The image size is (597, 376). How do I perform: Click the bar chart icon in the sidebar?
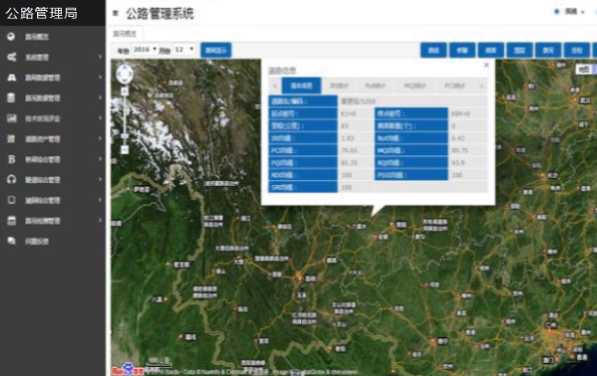coord(11,118)
